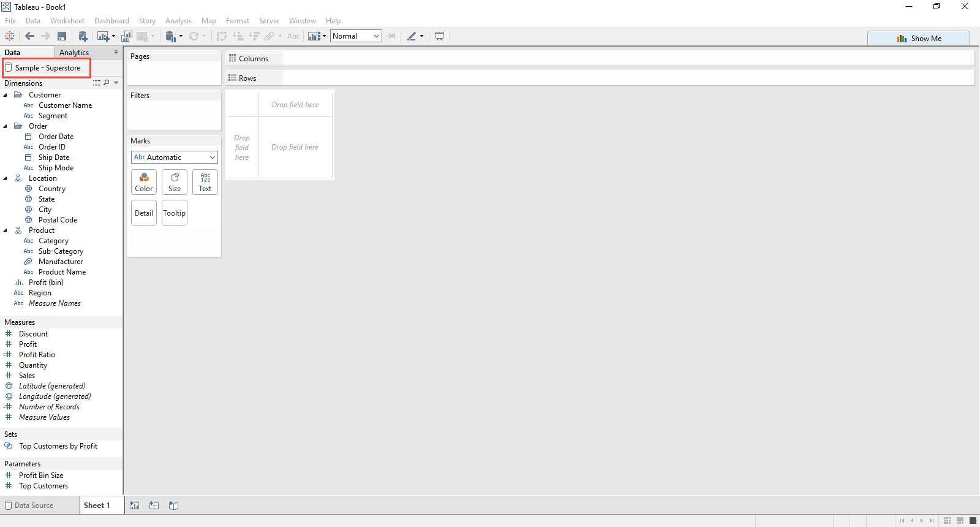980x527 pixels.
Task: Select the Postal Code dimension
Action: pyautogui.click(x=58, y=220)
